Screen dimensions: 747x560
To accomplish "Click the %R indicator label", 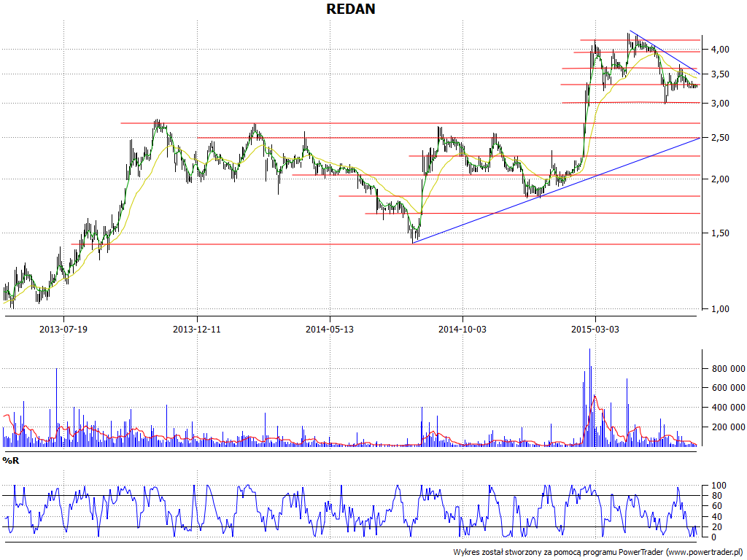I will [x=10, y=461].
